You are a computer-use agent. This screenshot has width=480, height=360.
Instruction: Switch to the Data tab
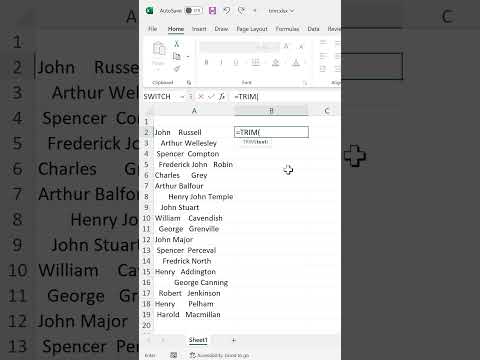313,29
